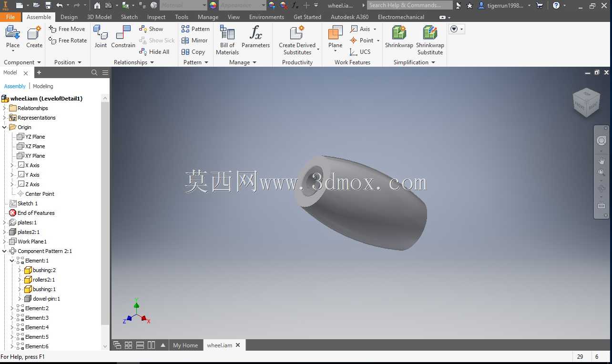Activate Free Move
This screenshot has height=364, width=612.
point(67,29)
